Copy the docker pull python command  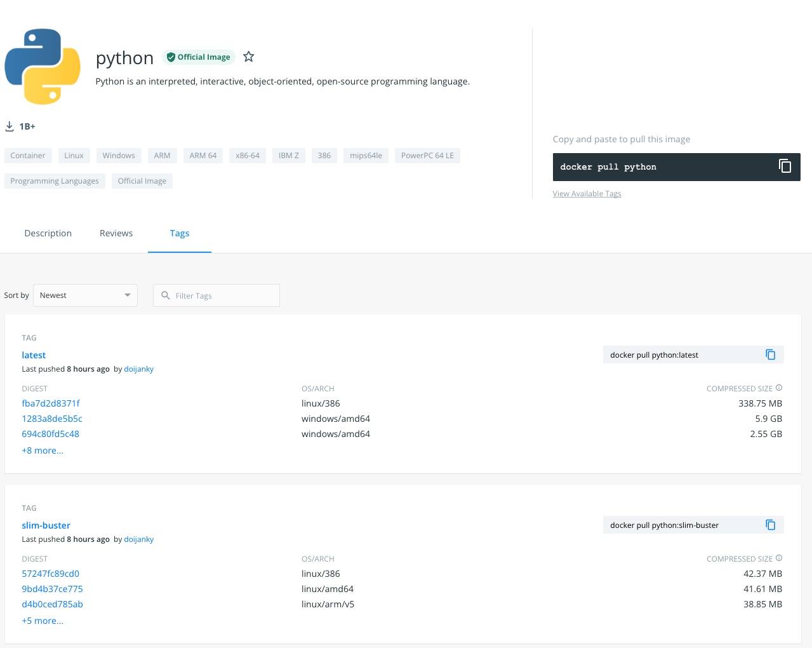(x=785, y=166)
